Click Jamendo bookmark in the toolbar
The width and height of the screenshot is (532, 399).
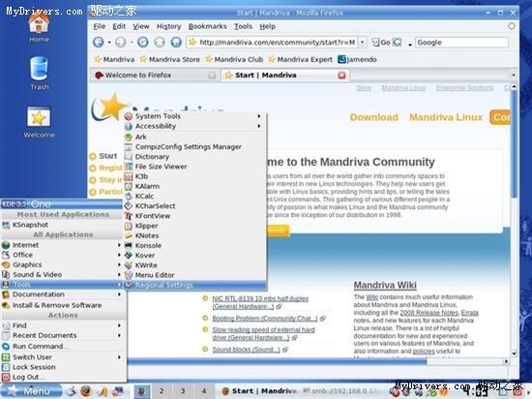click(x=357, y=59)
